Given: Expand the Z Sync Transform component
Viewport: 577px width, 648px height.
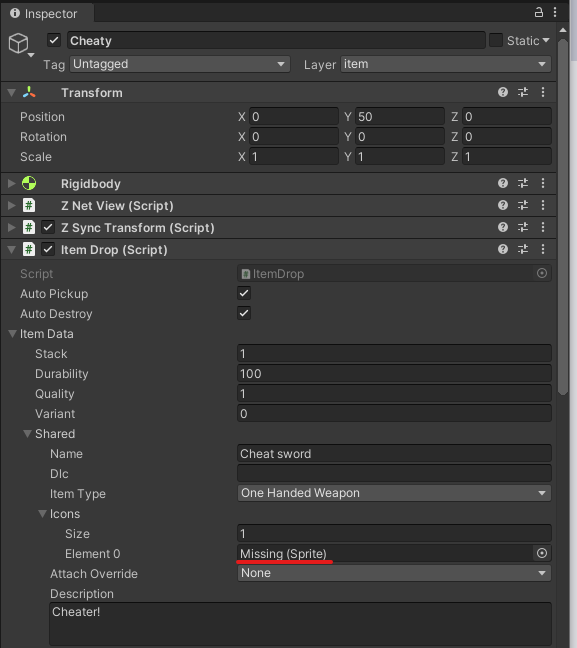Looking at the screenshot, I should pos(12,227).
